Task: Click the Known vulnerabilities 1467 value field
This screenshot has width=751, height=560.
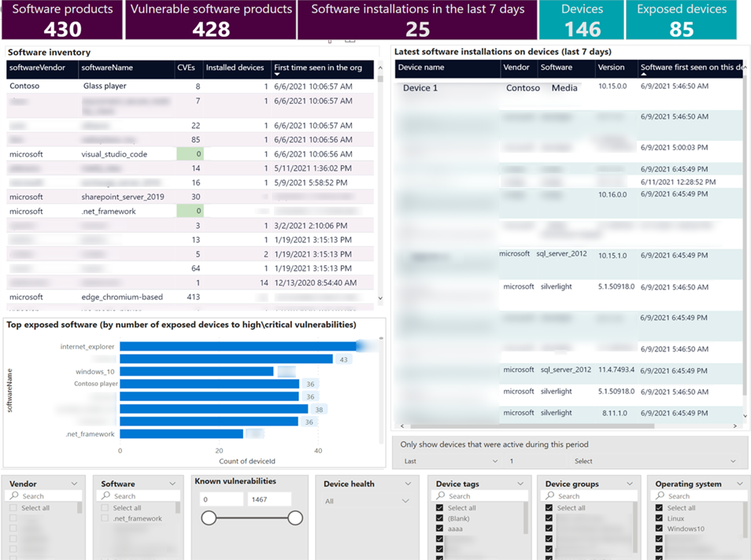Action: (x=269, y=499)
